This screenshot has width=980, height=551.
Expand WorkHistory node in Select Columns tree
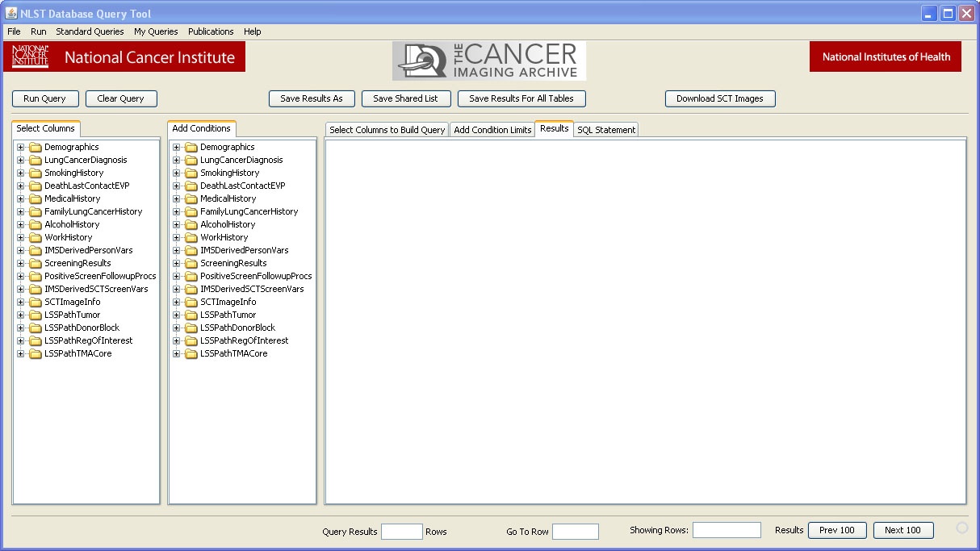[21, 238]
